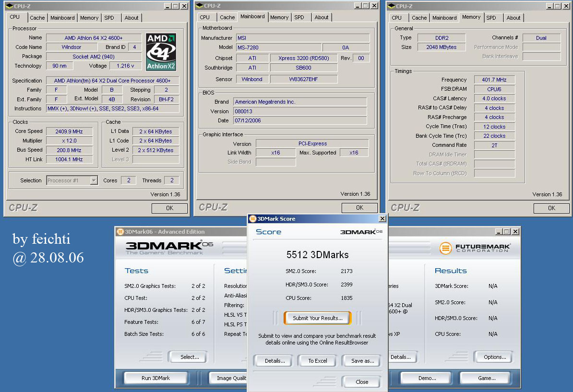Viewport: 573px width, 392px height.
Task: Open Cache tab in left CPU-Z window
Action: (37, 18)
